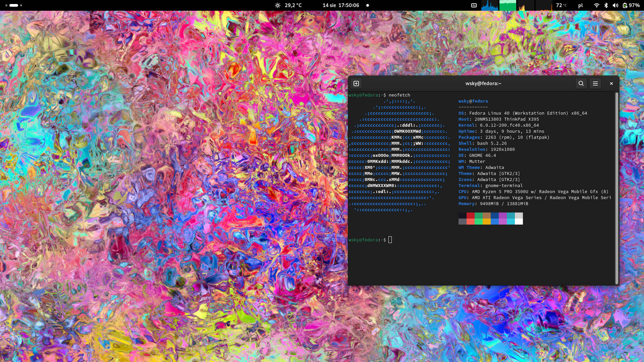
Task: Click the terminal vertical scrollbar
Action: (x=616, y=188)
